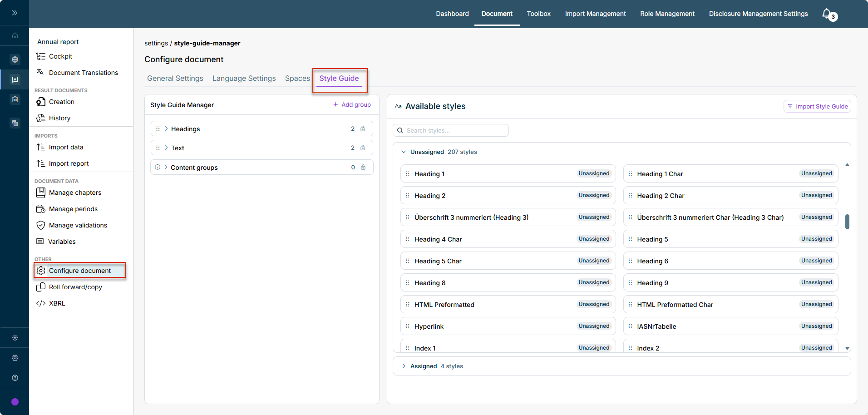Viewport: 868px width, 415px height.
Task: Open notifications bell with badge 3
Action: click(x=829, y=14)
